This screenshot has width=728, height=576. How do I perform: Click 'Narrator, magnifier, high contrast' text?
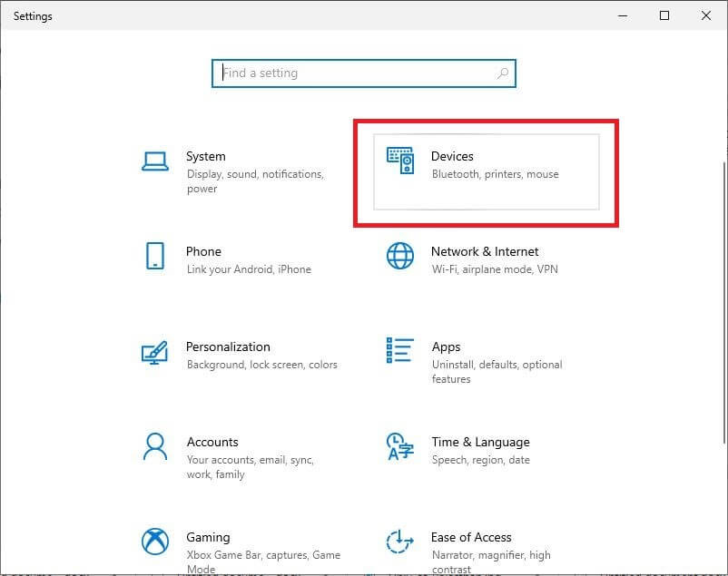491,562
